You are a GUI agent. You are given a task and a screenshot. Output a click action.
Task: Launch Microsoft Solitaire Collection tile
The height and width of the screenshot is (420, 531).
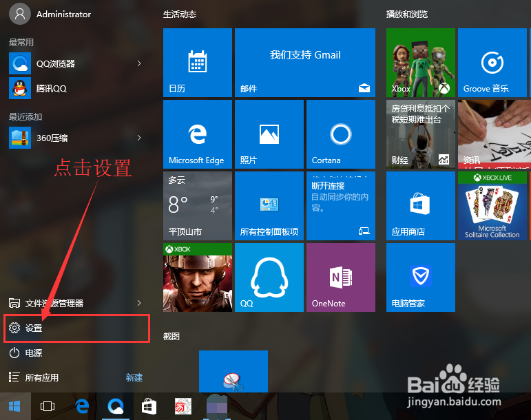(x=492, y=206)
